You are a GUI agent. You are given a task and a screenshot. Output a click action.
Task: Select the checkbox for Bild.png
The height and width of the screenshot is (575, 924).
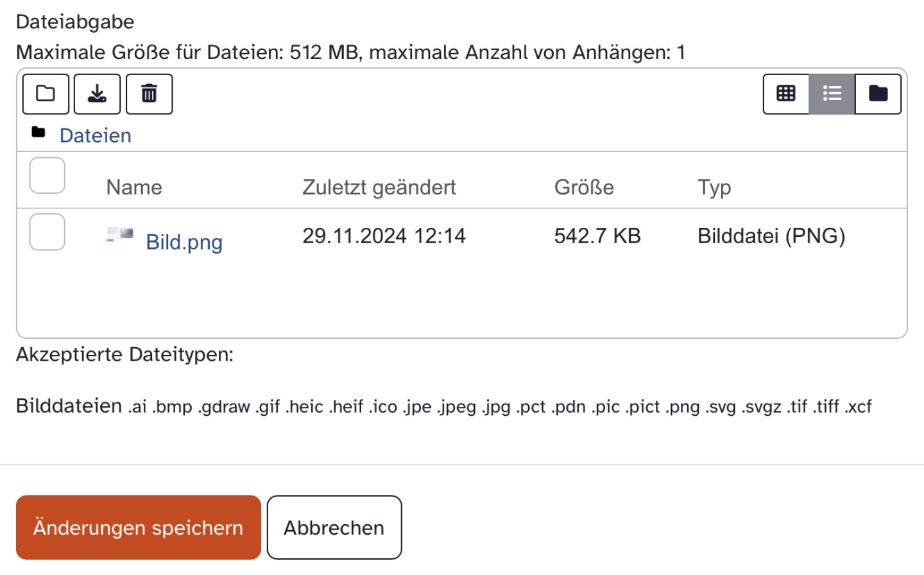pos(46,232)
